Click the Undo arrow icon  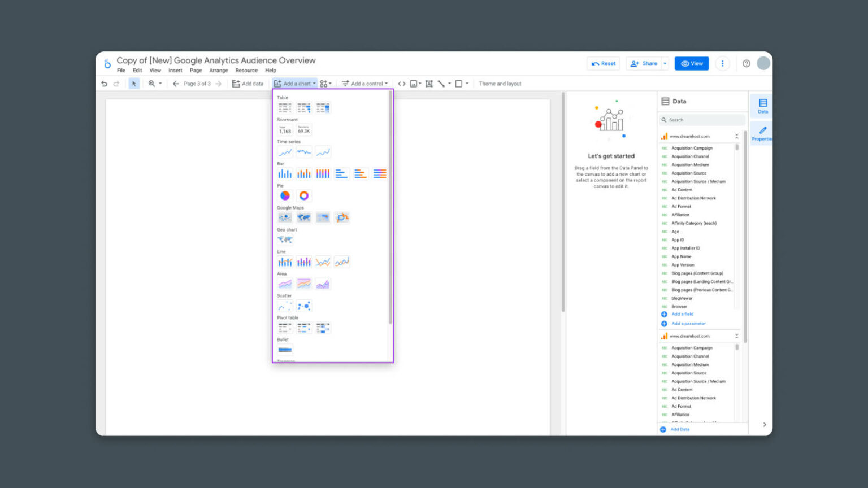104,83
